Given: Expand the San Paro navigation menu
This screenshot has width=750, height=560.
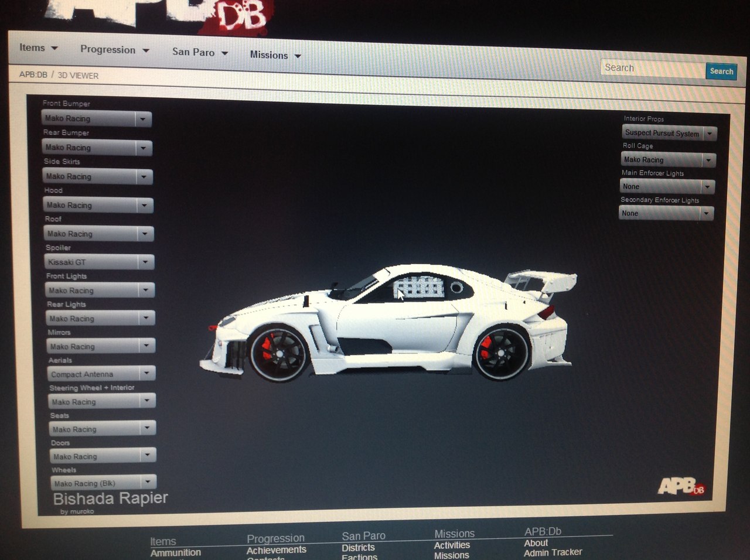Looking at the screenshot, I should click(199, 53).
